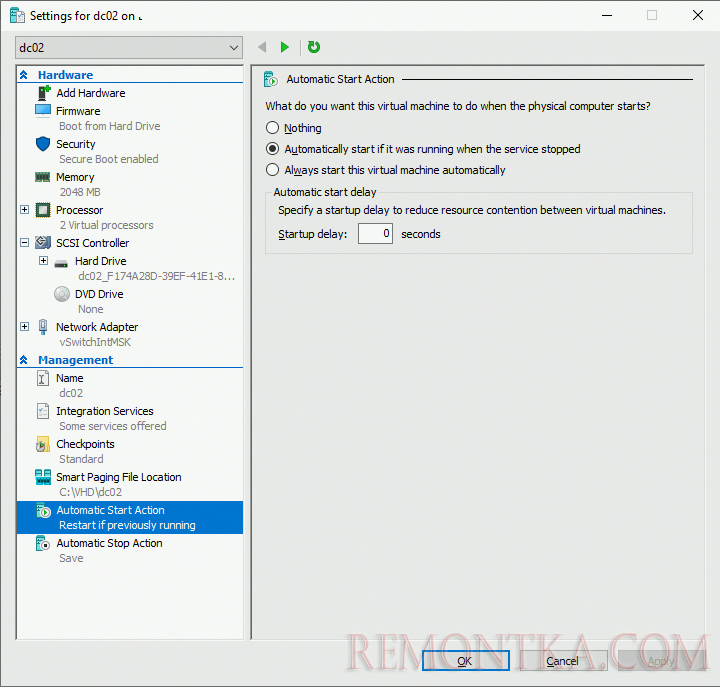Open Security settings
Image resolution: width=720 pixels, height=687 pixels.
coord(76,144)
